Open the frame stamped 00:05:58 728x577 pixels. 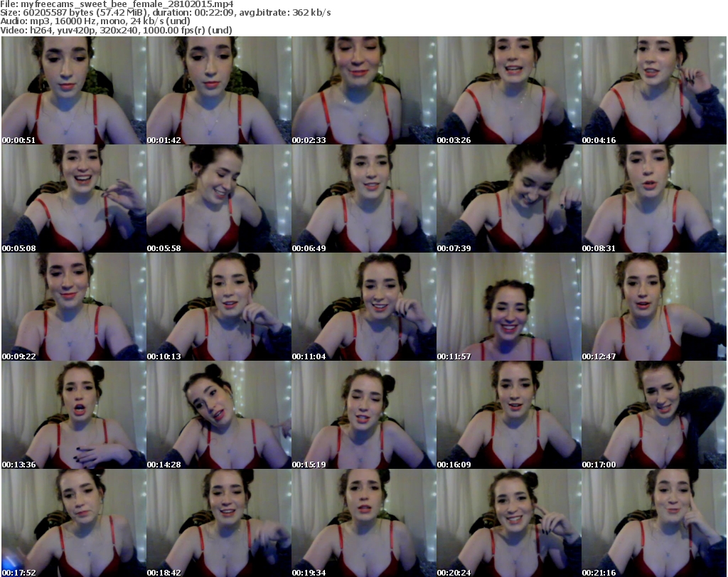(x=219, y=198)
